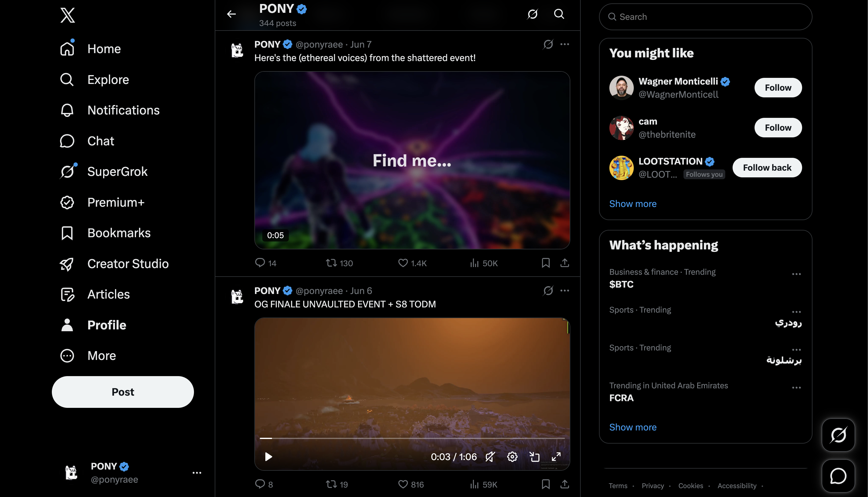The height and width of the screenshot is (497, 868).
Task: Open the Accessibility link
Action: point(737,486)
